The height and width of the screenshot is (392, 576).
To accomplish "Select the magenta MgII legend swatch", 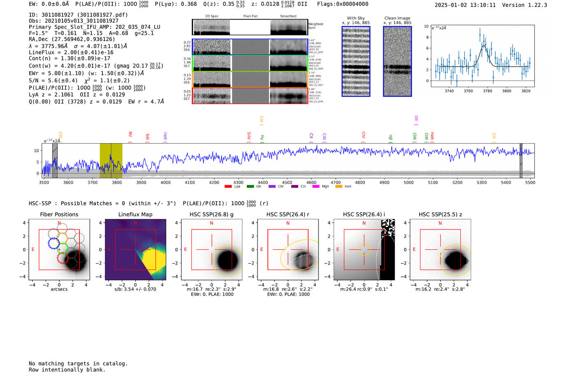I will click(x=316, y=187).
